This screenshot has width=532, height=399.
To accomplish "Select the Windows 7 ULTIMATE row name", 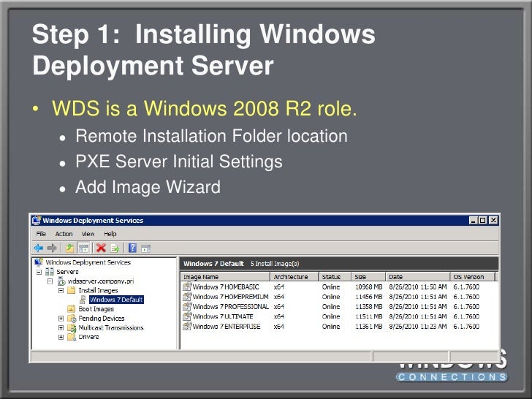I will tap(223, 316).
